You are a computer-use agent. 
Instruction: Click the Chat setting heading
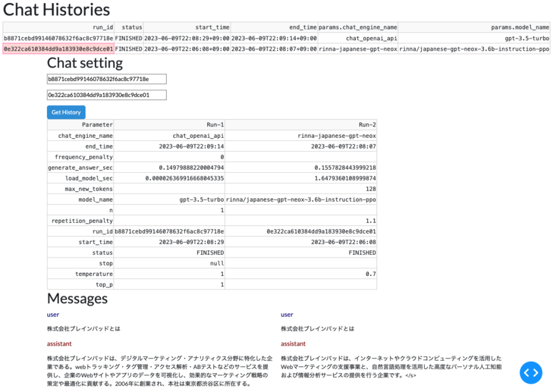[85, 63]
